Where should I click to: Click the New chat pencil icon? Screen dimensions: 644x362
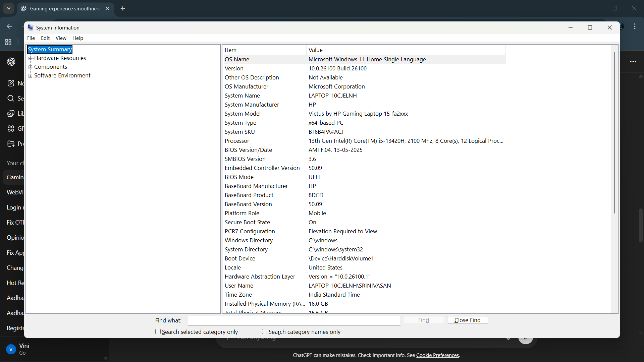(x=11, y=83)
